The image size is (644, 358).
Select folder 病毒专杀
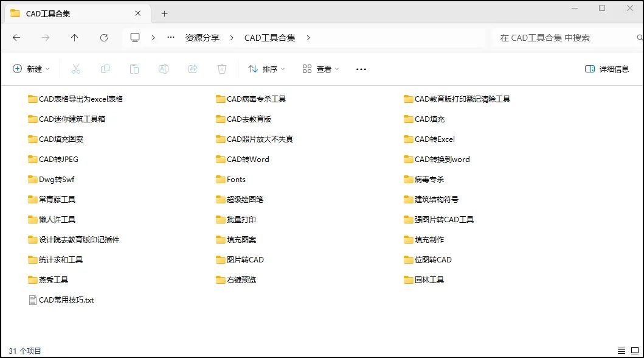(x=424, y=180)
